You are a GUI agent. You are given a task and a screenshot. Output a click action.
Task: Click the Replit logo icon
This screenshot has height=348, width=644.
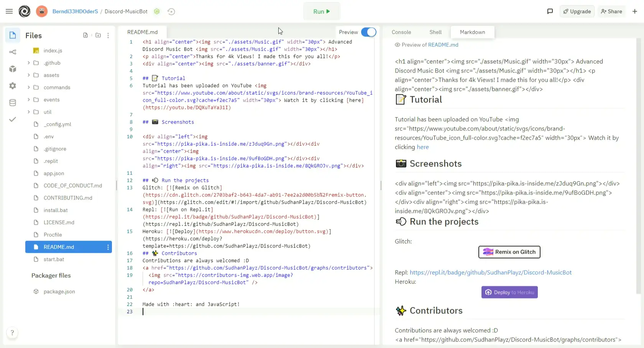point(25,12)
